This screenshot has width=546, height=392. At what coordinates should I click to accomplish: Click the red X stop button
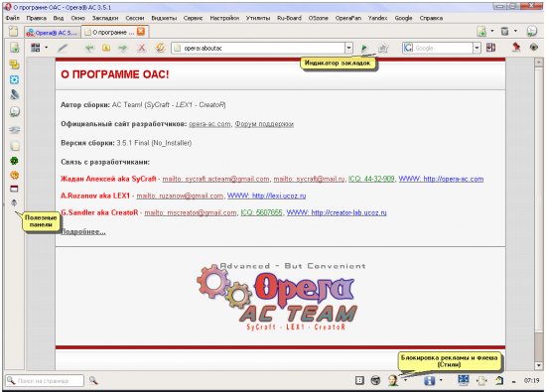coord(141,48)
